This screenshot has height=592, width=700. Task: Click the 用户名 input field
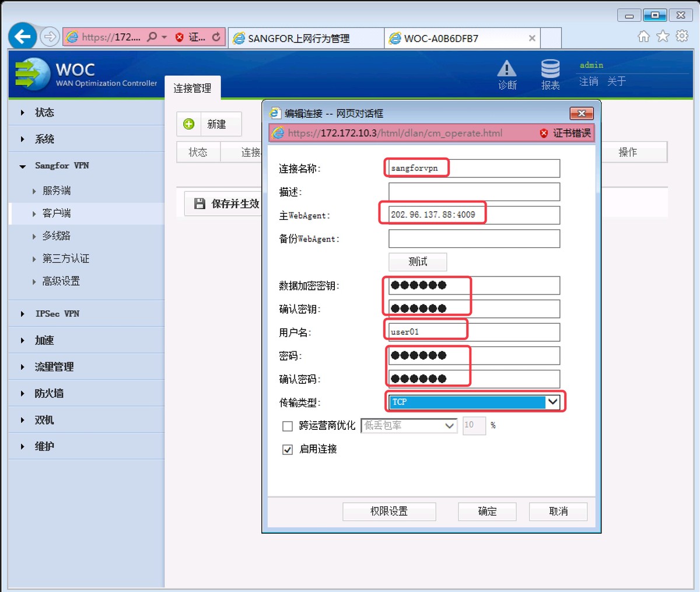pos(474,332)
